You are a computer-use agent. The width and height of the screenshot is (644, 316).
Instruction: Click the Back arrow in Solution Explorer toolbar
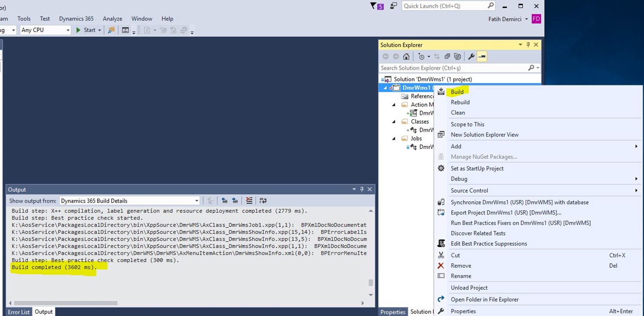coord(385,56)
